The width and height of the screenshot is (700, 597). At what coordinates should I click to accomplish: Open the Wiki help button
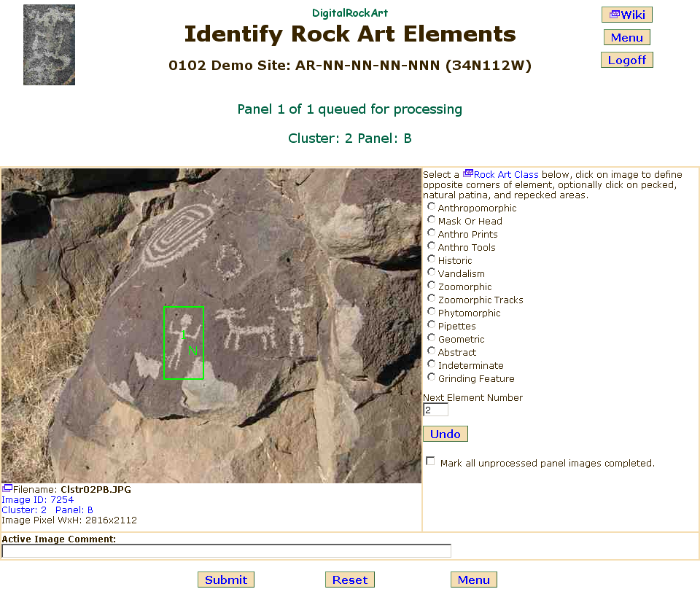626,15
